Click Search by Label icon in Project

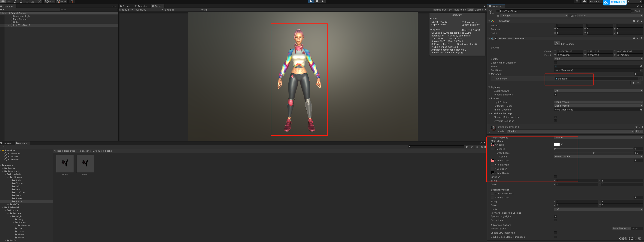click(x=472, y=147)
